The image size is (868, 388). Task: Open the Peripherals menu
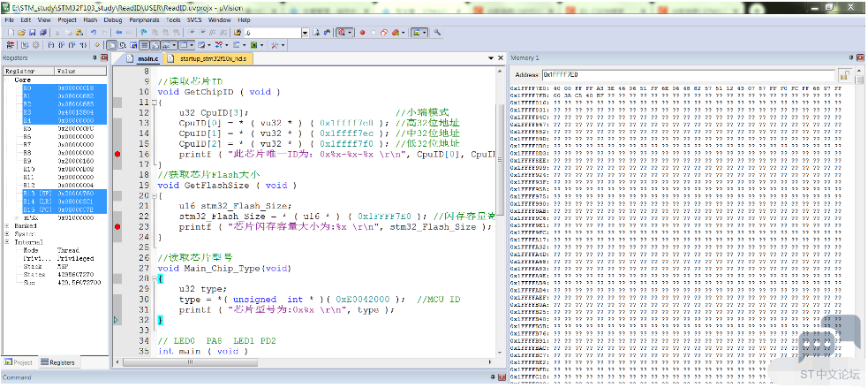(144, 20)
